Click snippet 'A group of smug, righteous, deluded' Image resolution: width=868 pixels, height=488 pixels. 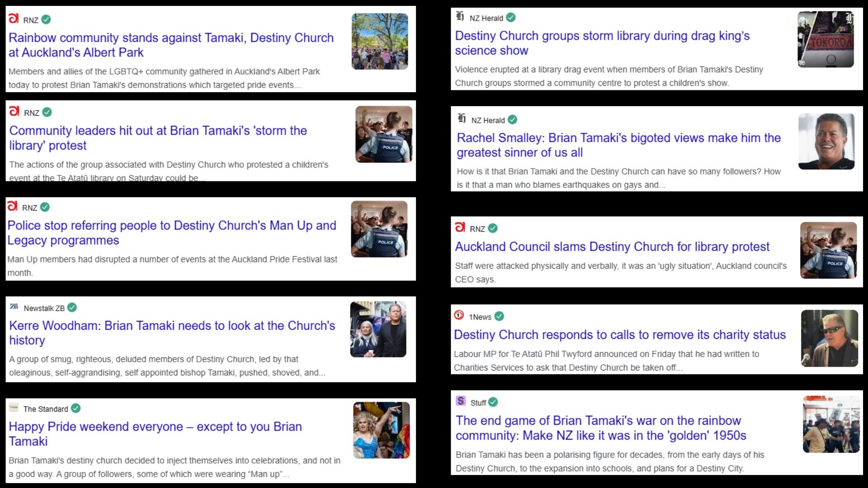[167, 366]
